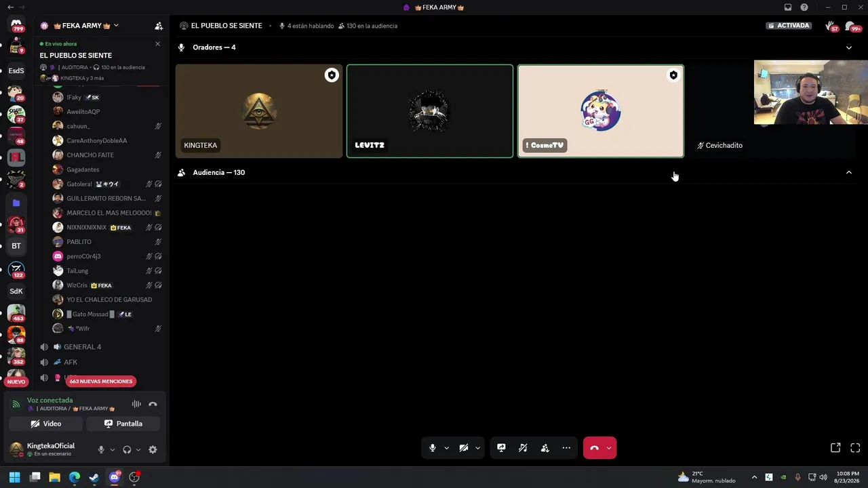
Task: Open the KingtekaOficial user profile panel
Action: [51, 449]
